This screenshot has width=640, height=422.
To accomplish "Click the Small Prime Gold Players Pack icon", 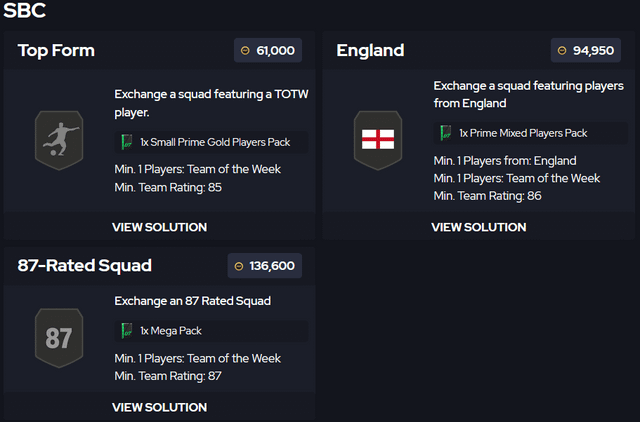I will click(x=126, y=141).
